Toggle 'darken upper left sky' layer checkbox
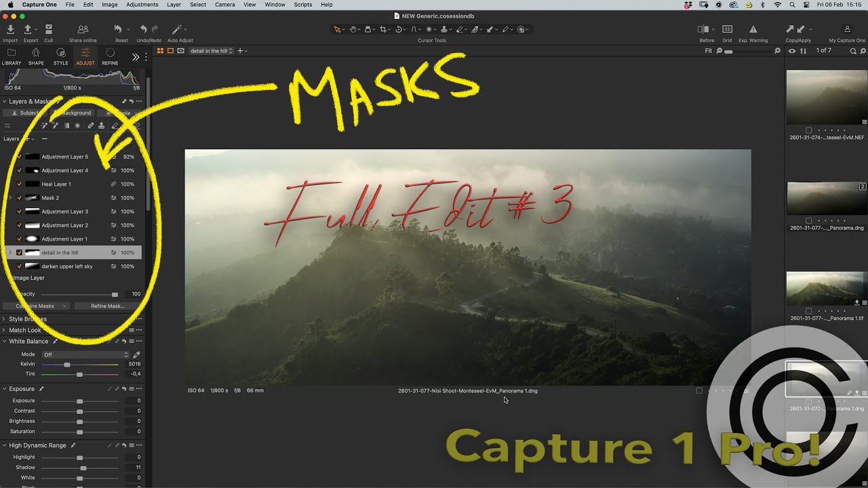This screenshot has width=868, height=488. pos(19,266)
